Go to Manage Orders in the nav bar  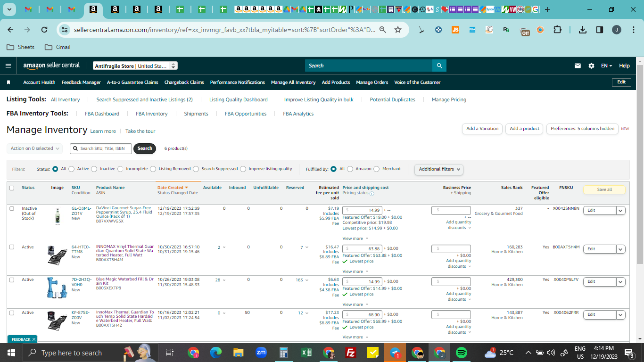click(372, 82)
